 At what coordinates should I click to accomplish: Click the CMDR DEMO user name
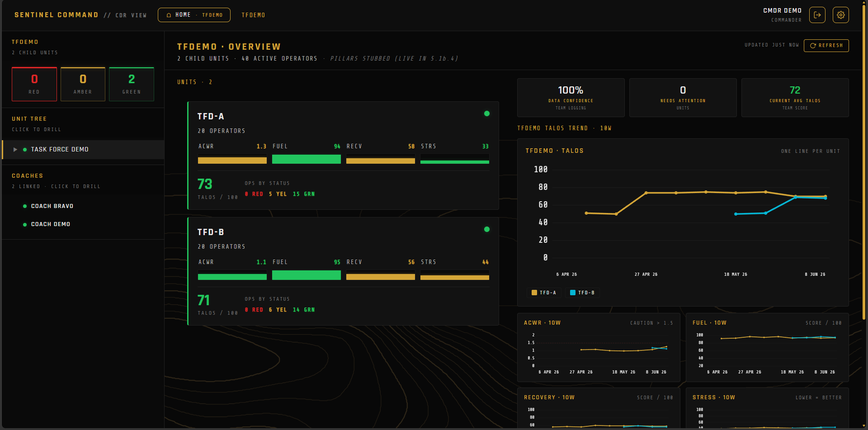[x=782, y=10]
